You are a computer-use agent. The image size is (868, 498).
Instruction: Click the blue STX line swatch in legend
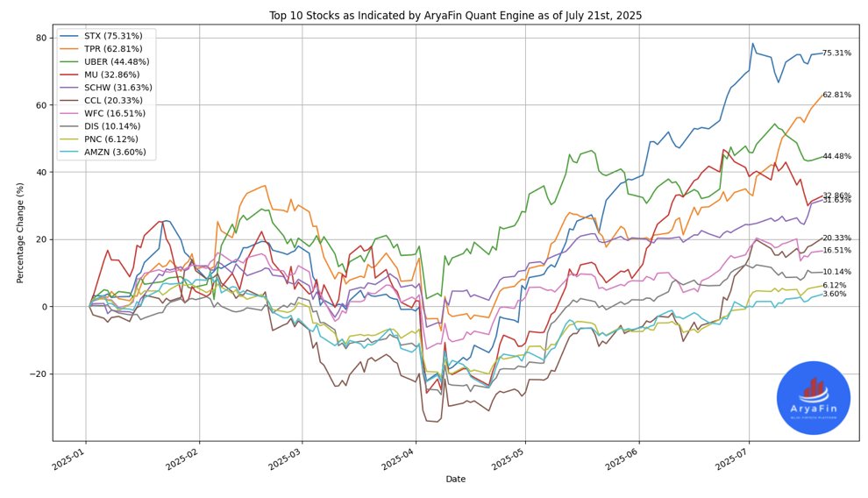[x=70, y=36]
